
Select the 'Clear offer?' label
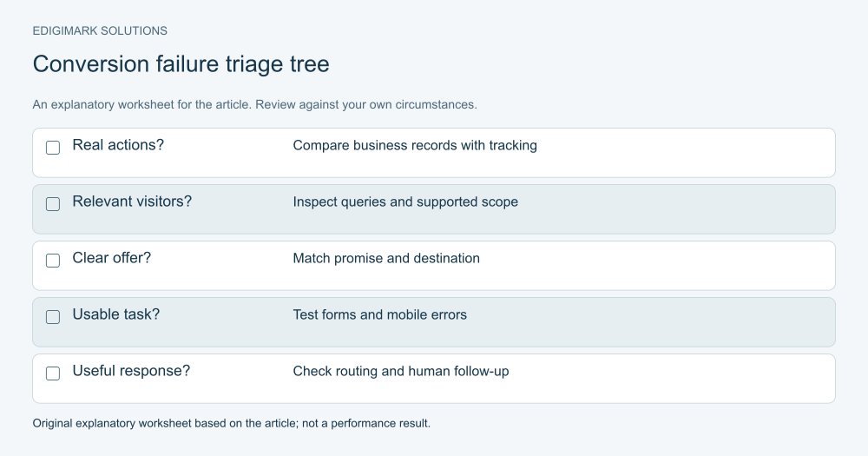(x=111, y=258)
